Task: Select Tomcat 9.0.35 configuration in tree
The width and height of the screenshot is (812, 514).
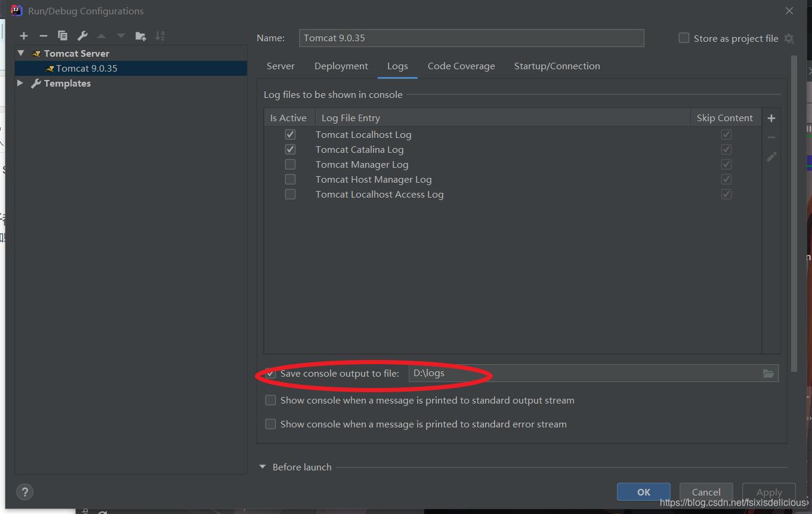Action: 131,68
